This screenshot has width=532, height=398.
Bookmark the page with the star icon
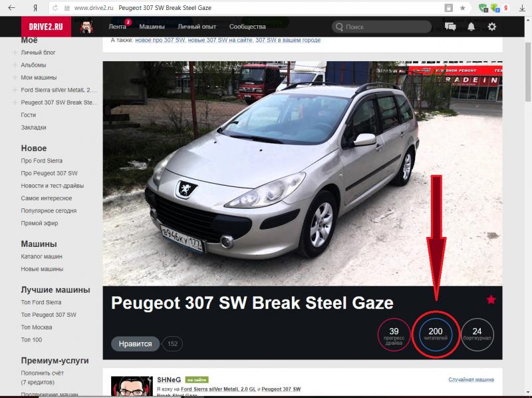[462, 8]
